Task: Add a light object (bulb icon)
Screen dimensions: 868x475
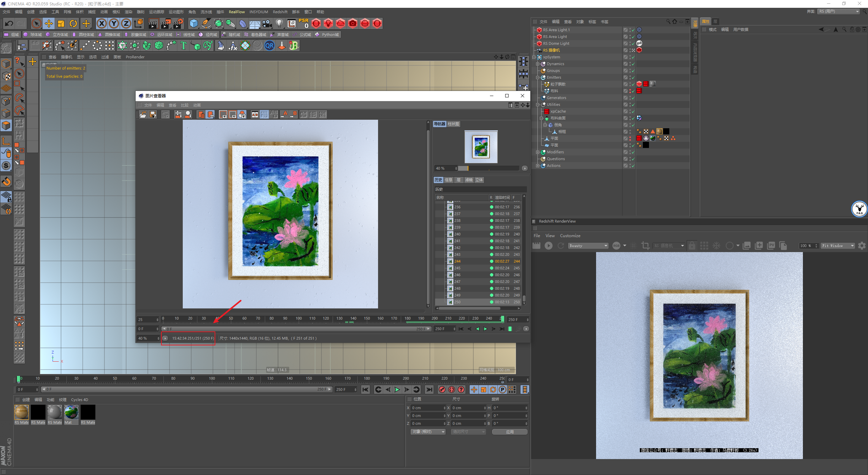Action: (x=279, y=23)
